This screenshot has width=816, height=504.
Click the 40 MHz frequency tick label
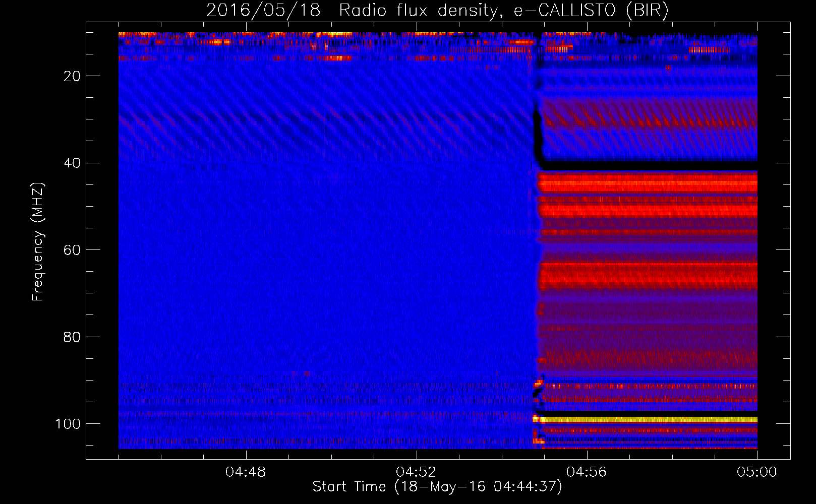tap(72, 163)
